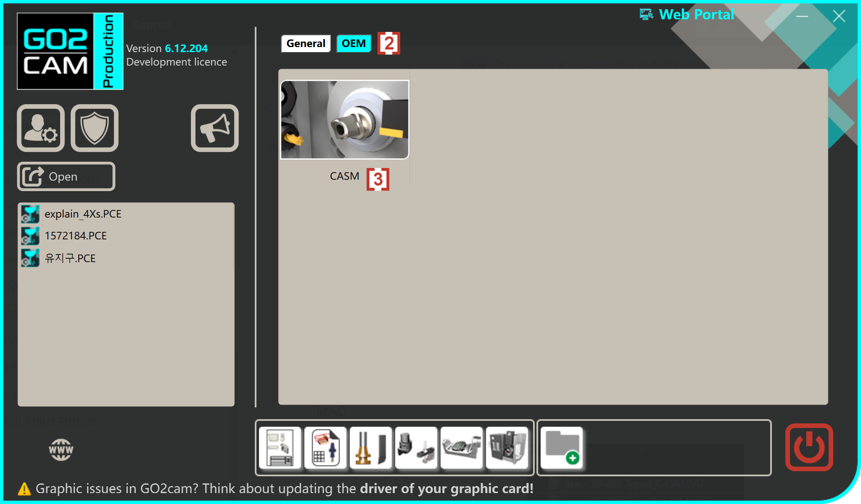
Task: Open recent file 1572184.PCE
Action: [76, 236]
